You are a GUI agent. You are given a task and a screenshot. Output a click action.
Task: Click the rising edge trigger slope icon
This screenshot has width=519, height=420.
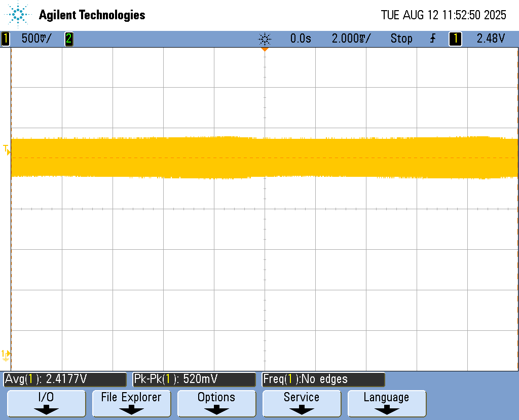pyautogui.click(x=432, y=39)
